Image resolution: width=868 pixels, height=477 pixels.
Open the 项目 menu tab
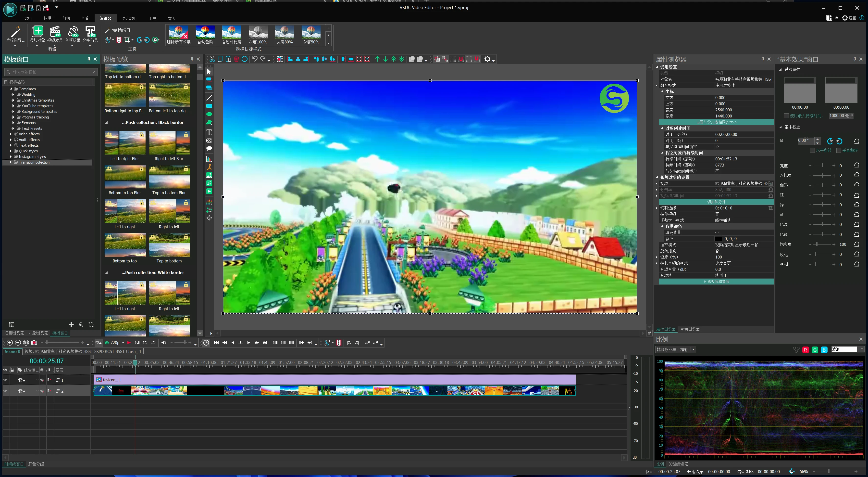tap(29, 18)
